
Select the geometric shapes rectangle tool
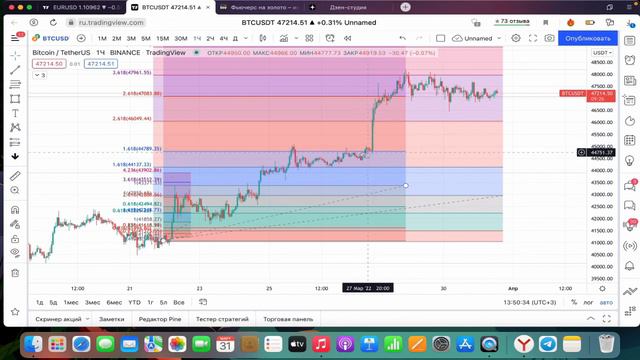coord(15,99)
